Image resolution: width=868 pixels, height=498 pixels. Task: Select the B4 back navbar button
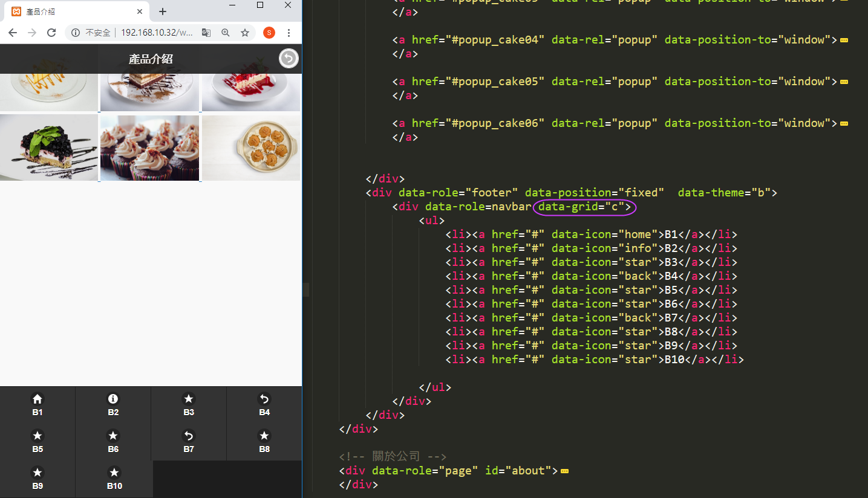click(264, 405)
